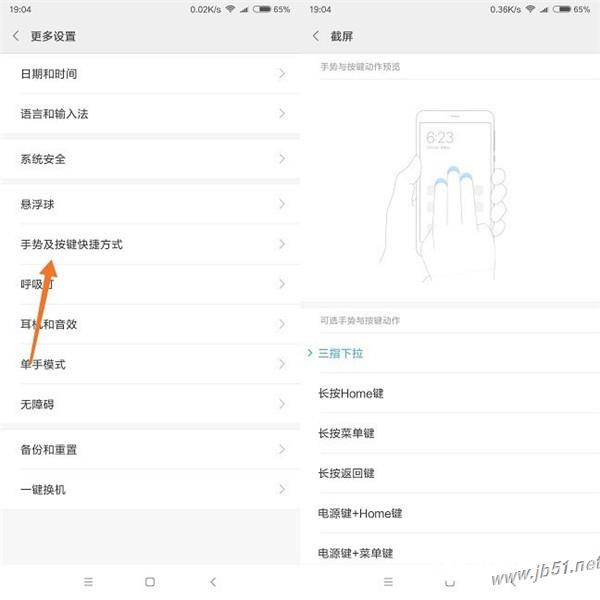Image resolution: width=600 pixels, height=600 pixels.
Task: Expand the 悬浮球 row chevron
Action: pyautogui.click(x=282, y=204)
